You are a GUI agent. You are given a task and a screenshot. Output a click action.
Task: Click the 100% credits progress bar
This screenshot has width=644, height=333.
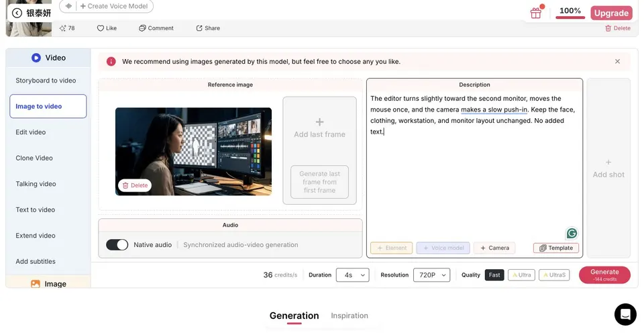click(x=570, y=17)
